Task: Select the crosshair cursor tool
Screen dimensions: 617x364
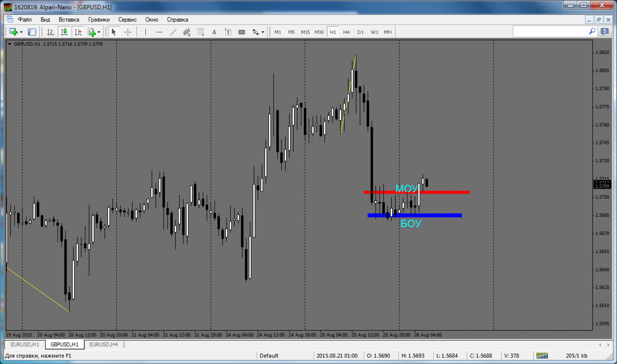Action: [x=128, y=32]
